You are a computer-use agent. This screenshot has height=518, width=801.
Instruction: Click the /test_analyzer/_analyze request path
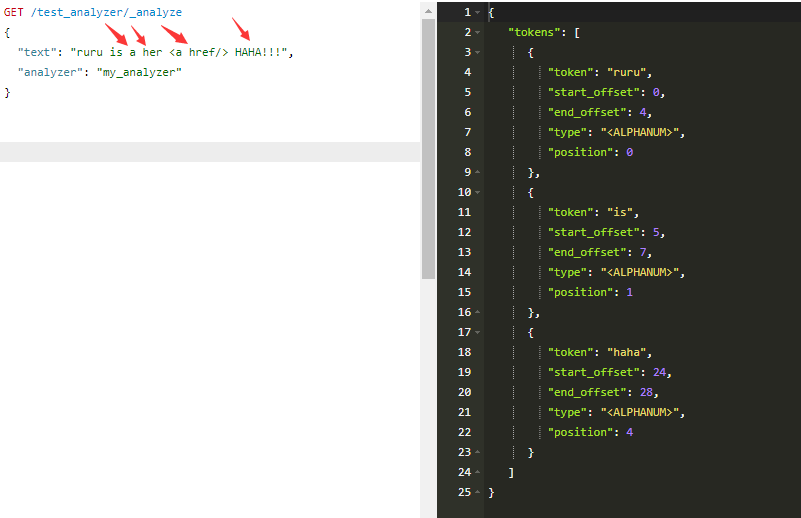[x=106, y=12]
